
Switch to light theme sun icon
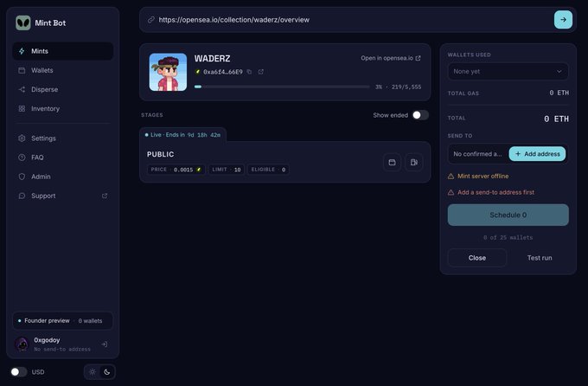pos(93,372)
